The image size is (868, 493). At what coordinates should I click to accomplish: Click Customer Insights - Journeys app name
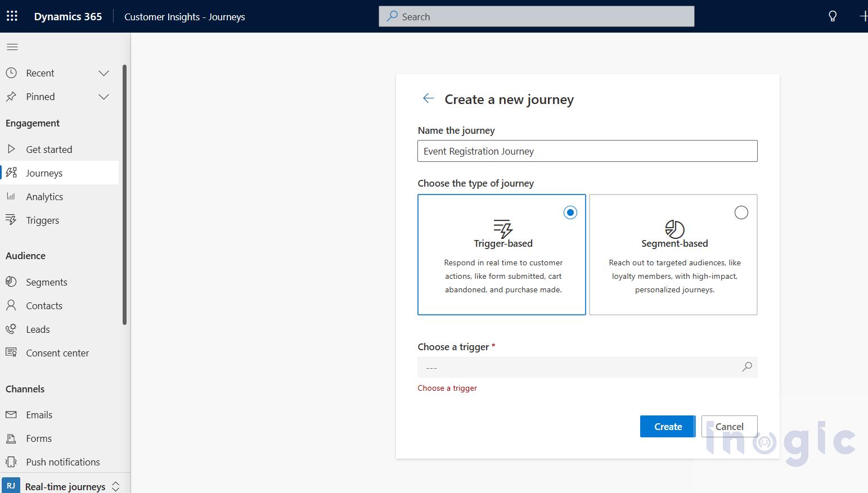185,17
